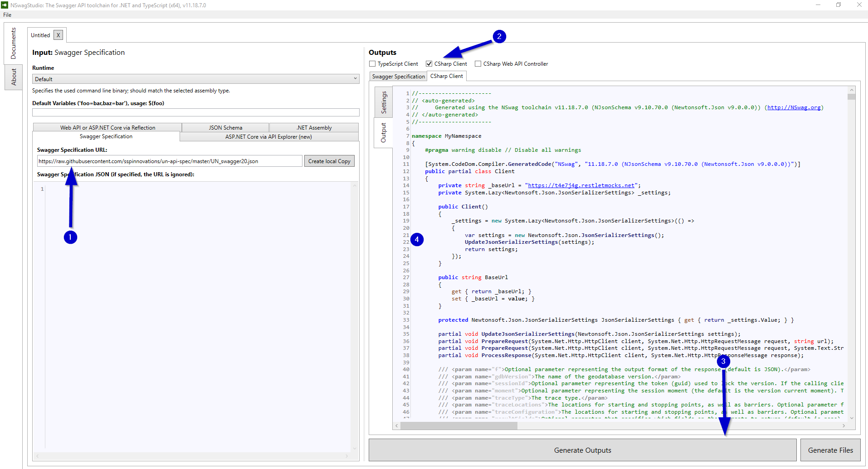
Task: Select the Untitled document tab
Action: [x=40, y=35]
